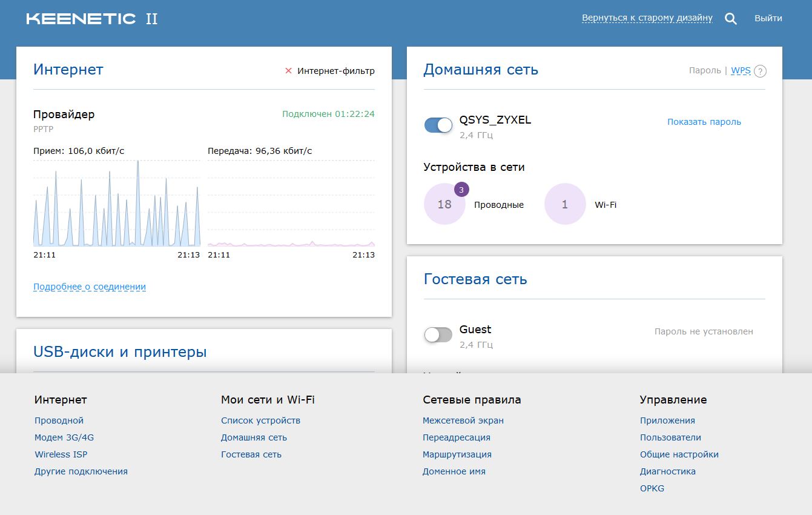Click the Сетевые правила footer heading
The height and width of the screenshot is (515, 812).
tap(472, 400)
